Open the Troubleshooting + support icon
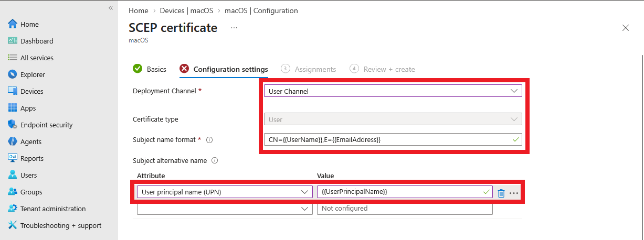The image size is (644, 240). coord(13,225)
